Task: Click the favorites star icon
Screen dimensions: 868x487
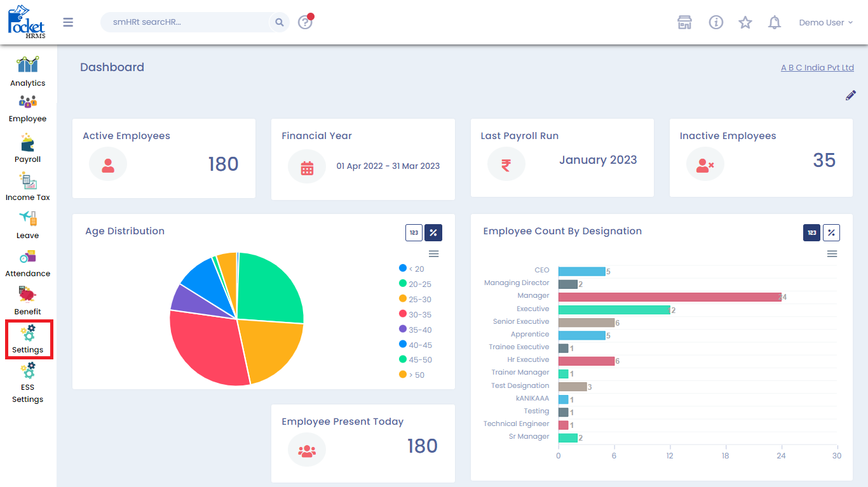Action: 745,23
